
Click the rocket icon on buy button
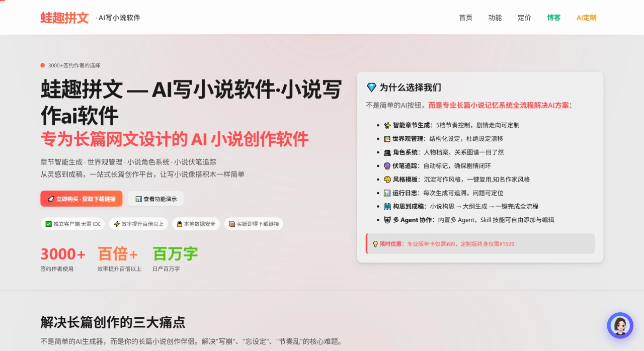(x=51, y=199)
